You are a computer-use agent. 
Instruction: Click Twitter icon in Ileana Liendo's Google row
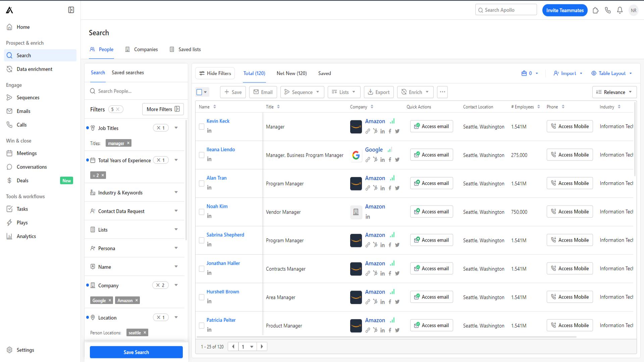[x=397, y=160]
